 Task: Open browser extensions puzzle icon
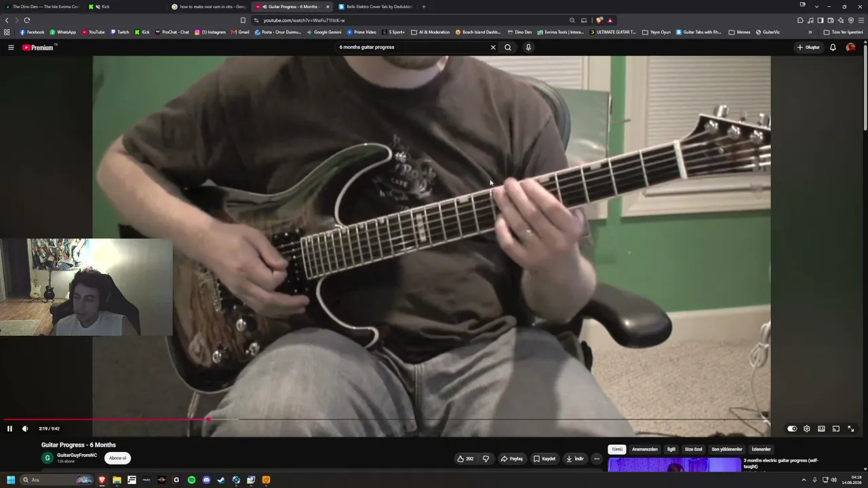[800, 20]
